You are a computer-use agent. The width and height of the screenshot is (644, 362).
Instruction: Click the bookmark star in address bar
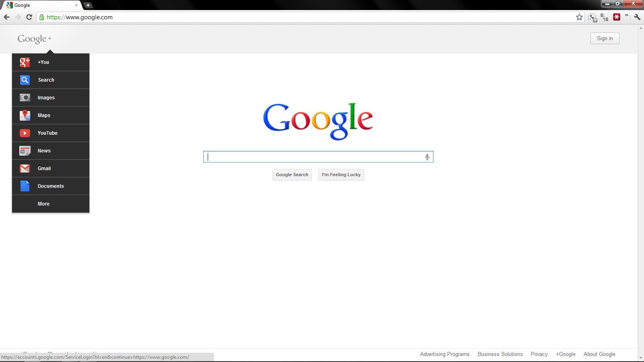[x=580, y=17]
